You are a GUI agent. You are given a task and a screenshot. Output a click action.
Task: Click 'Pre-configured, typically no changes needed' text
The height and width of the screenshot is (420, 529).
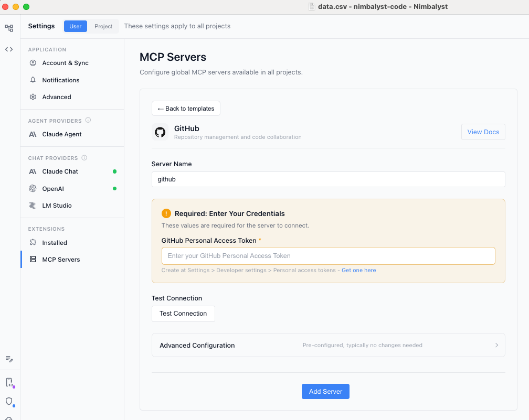click(x=362, y=345)
